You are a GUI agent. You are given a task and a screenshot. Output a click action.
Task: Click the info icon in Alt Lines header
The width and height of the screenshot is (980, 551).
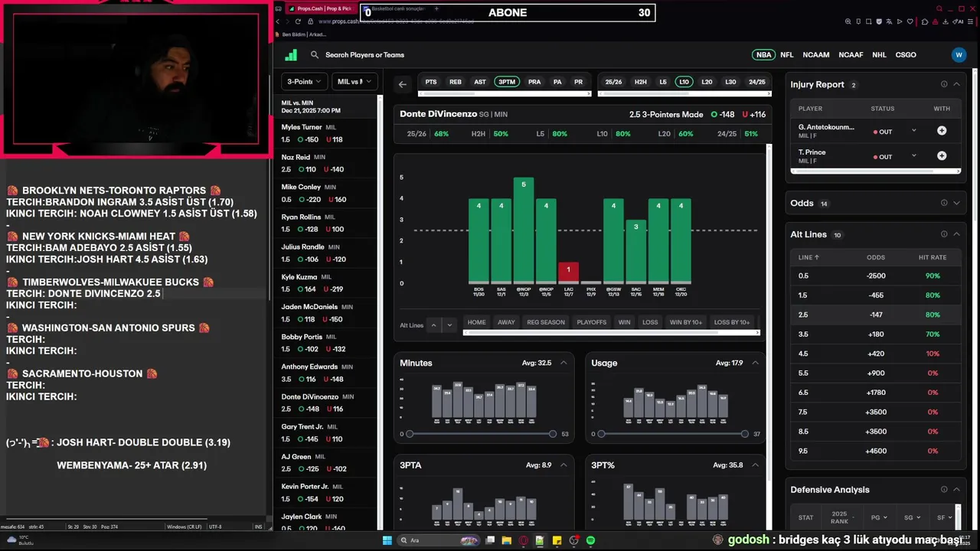944,234
